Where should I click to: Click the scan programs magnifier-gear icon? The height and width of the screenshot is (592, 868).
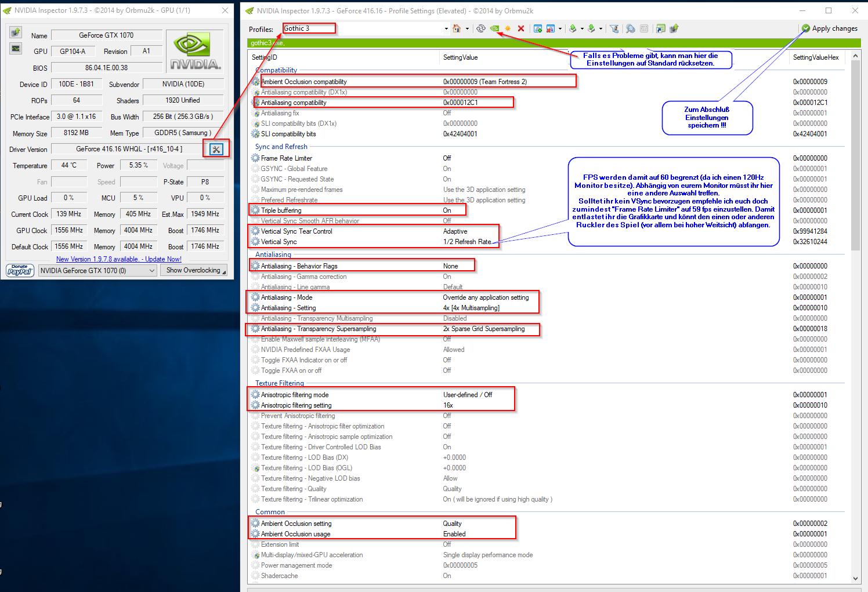click(x=631, y=28)
